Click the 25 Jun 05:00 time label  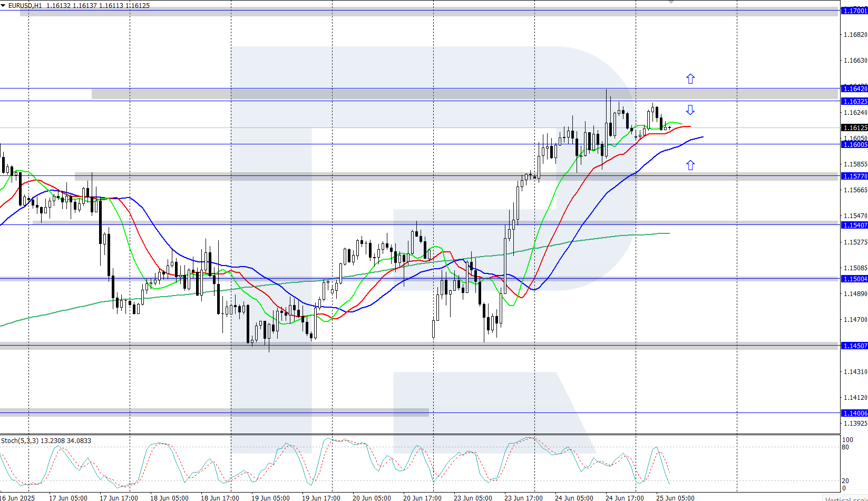[675, 498]
